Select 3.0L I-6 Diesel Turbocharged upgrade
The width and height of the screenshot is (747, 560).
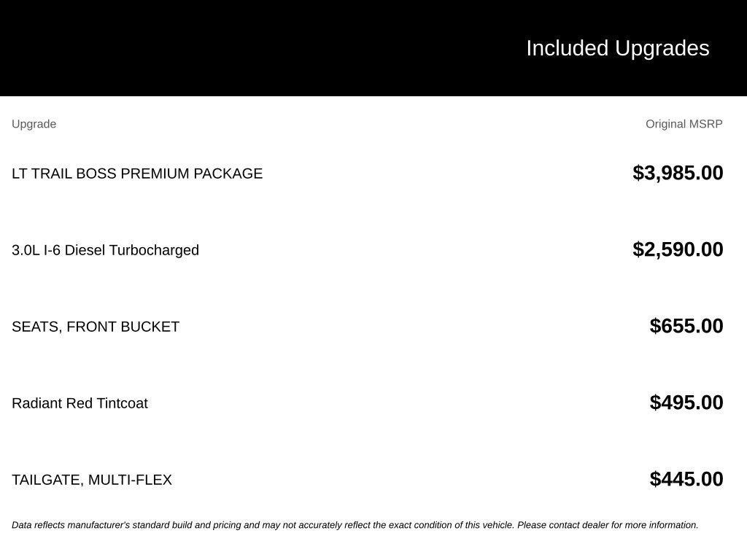[105, 250]
